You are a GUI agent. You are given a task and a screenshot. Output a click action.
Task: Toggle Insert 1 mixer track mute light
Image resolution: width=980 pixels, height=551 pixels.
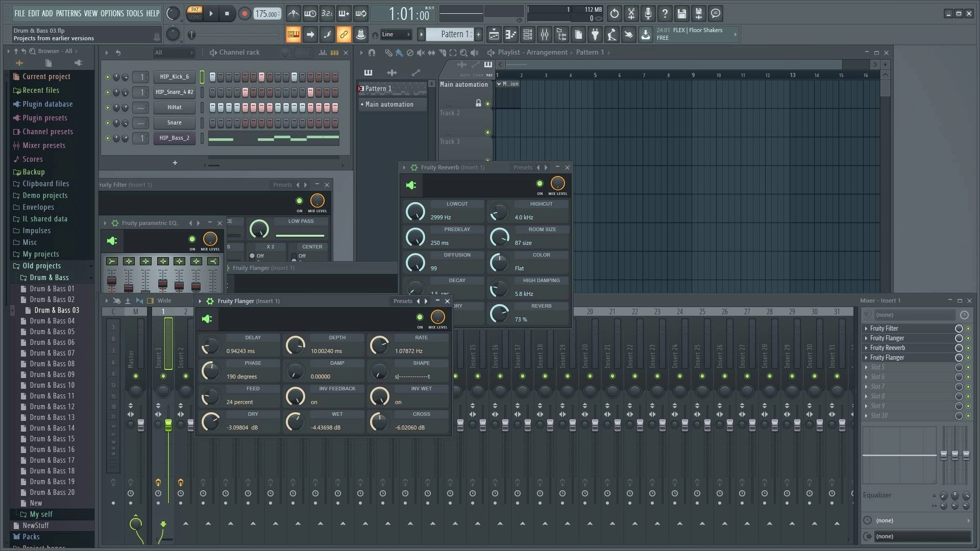click(163, 377)
